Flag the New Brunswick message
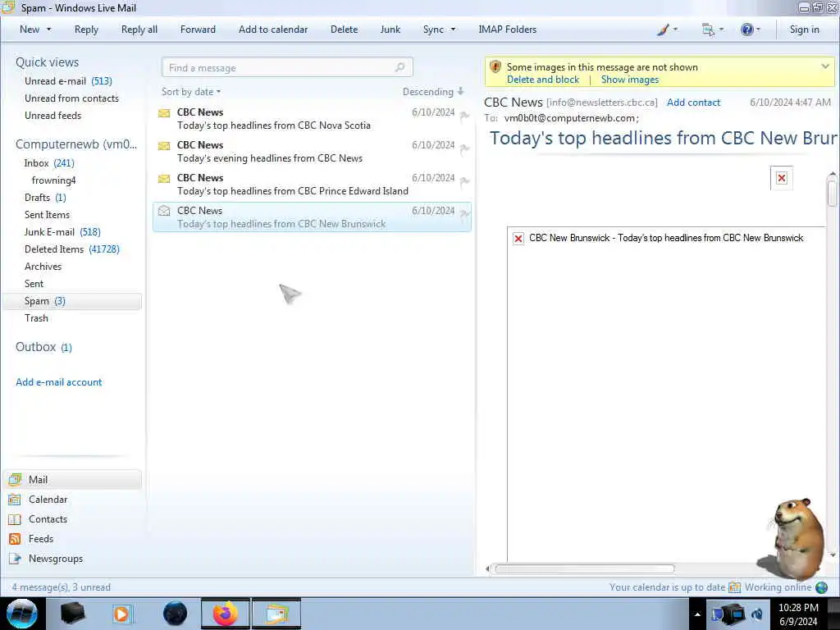This screenshot has width=840, height=630. click(x=464, y=214)
